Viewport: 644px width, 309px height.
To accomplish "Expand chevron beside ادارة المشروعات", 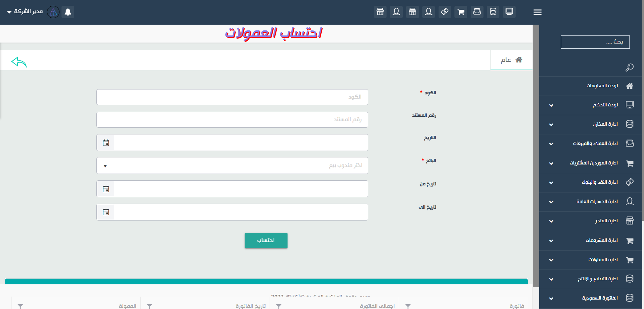I will (x=551, y=241).
